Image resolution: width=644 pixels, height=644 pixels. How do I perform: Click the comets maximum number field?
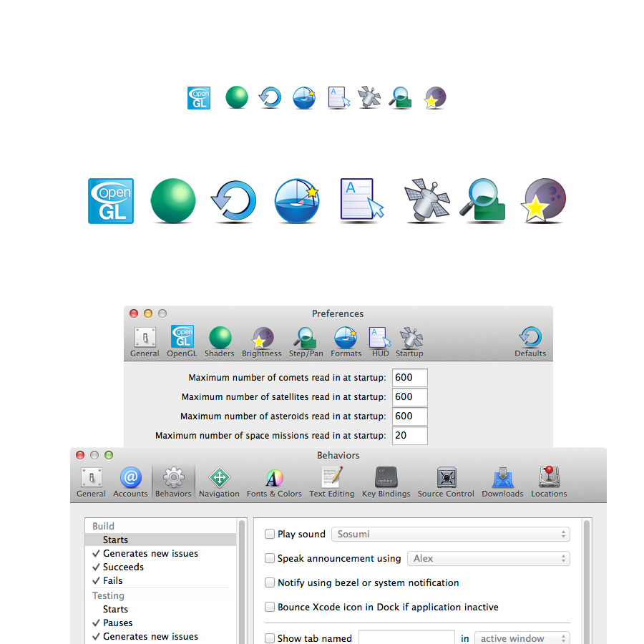410,377
